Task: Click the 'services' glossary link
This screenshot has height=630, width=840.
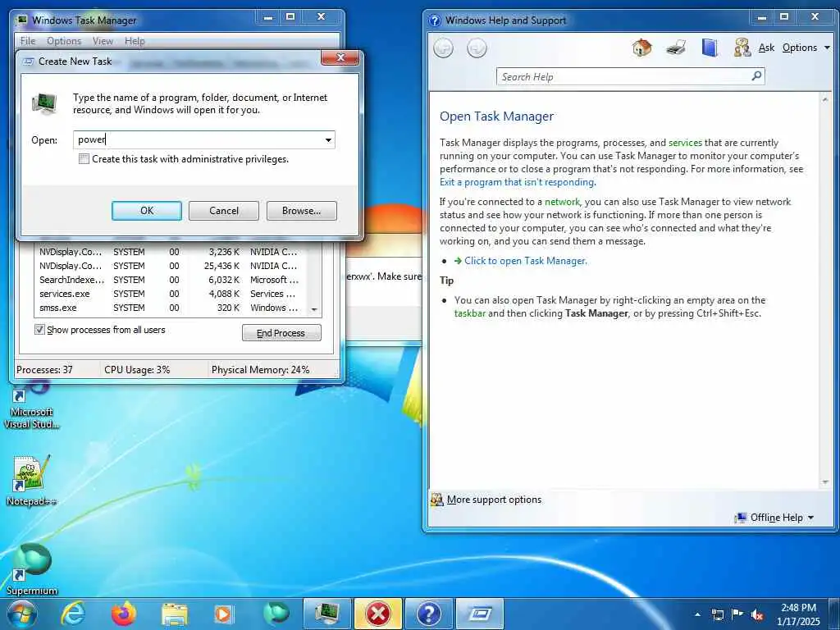Action: point(685,143)
